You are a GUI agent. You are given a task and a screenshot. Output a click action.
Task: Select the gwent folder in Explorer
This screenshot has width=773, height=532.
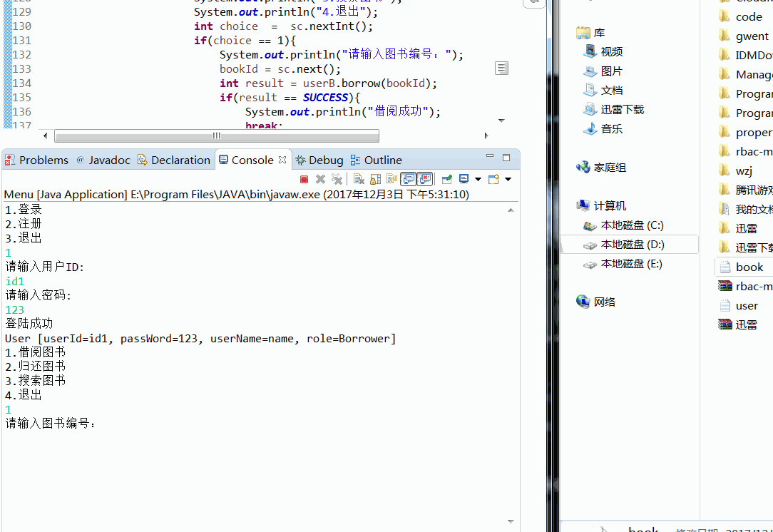pos(744,36)
